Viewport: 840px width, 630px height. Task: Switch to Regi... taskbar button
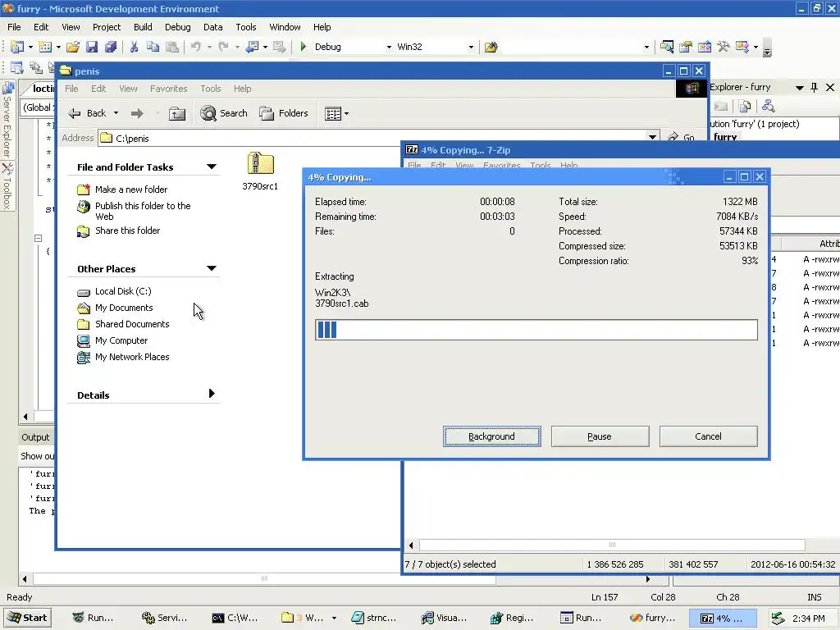tap(514, 618)
